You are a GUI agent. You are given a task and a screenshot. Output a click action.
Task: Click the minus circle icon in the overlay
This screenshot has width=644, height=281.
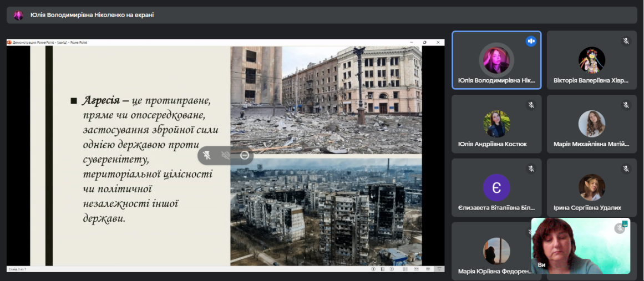(245, 156)
